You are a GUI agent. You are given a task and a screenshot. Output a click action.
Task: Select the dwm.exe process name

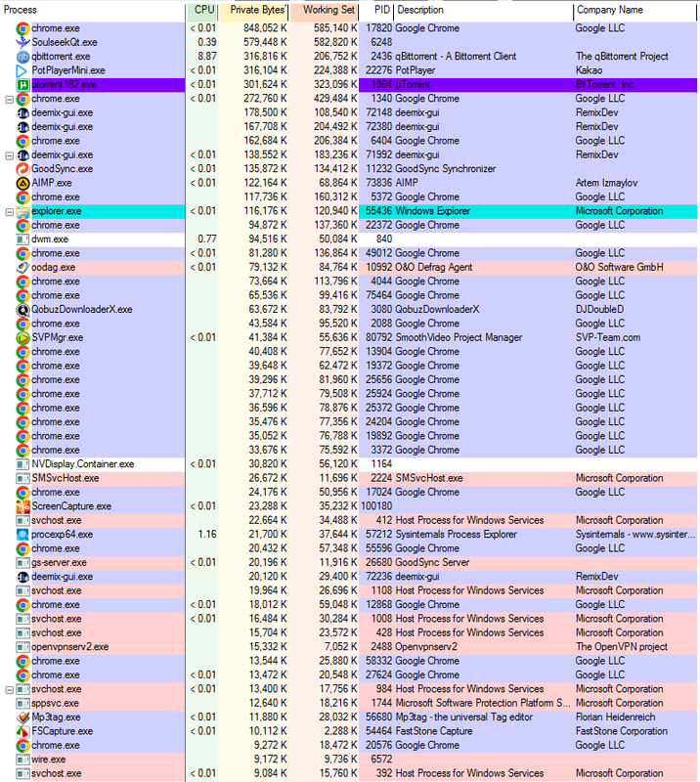click(x=50, y=239)
